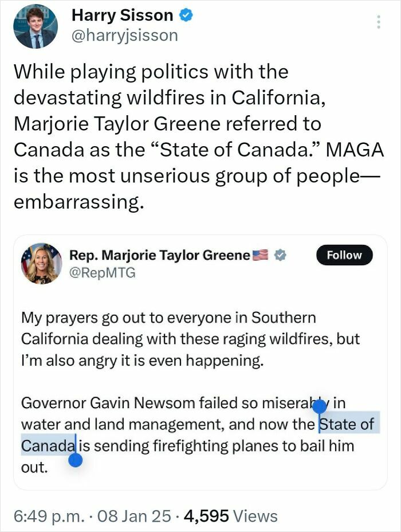
Task: Click the highlighted "State of" text
Action: pos(347,425)
